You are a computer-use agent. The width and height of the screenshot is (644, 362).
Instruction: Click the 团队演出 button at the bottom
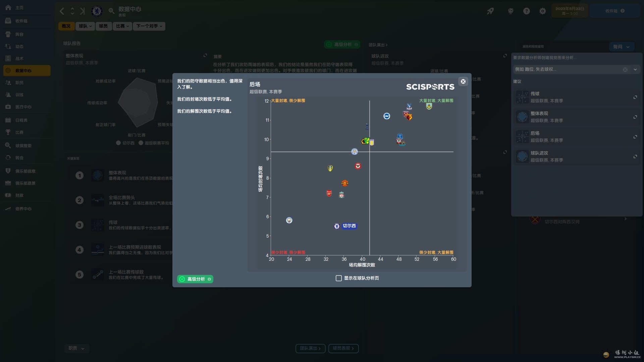tap(310, 348)
